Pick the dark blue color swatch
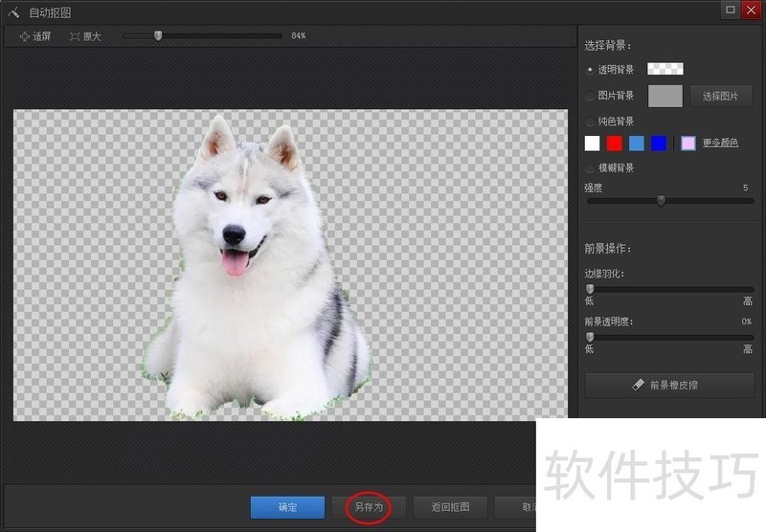766x532 pixels. click(659, 144)
